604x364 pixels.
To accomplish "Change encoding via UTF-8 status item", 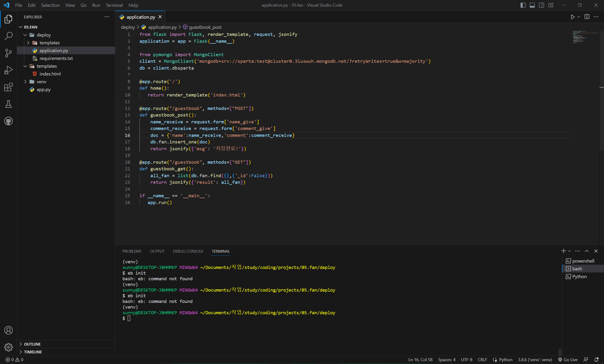I will 466,360.
